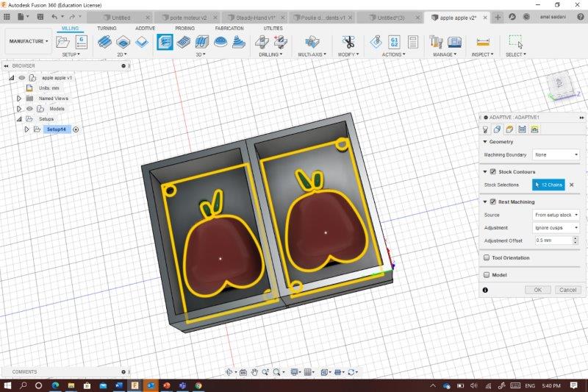Image resolution: width=588 pixels, height=392 pixels.
Task: Click the new document plus tab button
Action: tap(498, 17)
